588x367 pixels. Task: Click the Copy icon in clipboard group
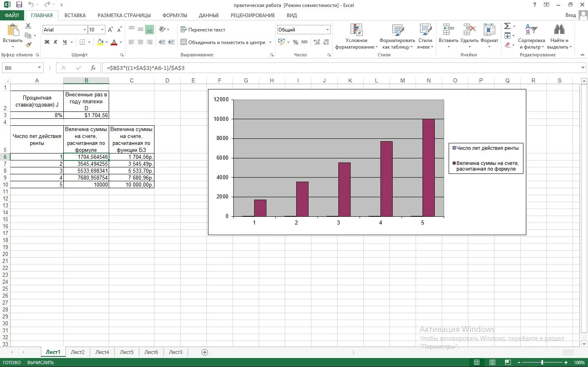point(28,36)
